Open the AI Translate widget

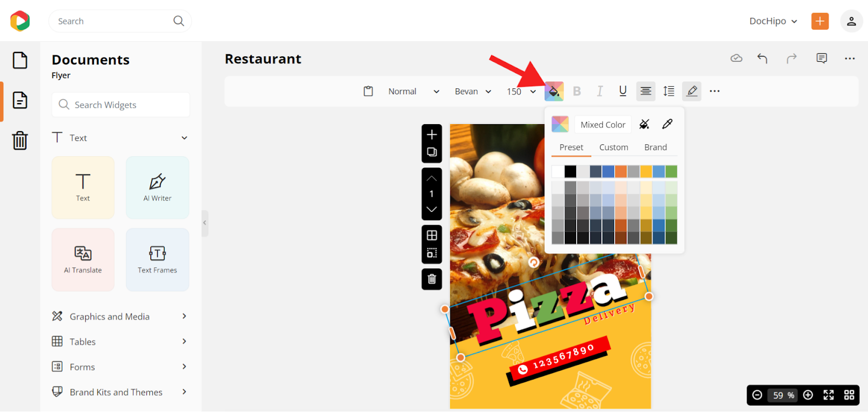(83, 260)
